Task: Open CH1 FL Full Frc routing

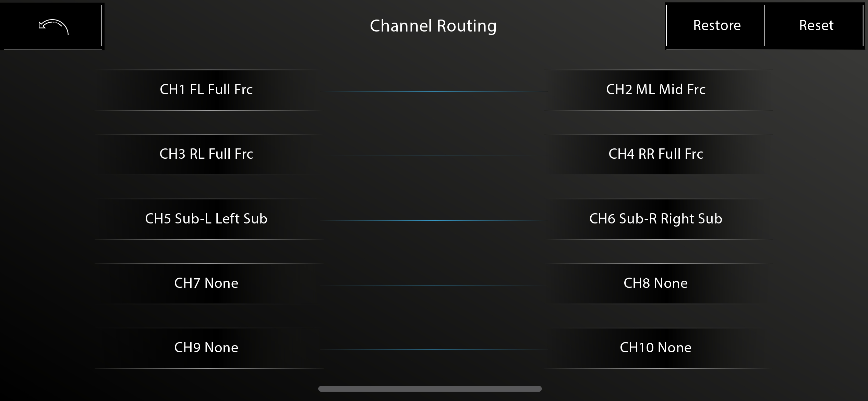Action: 206,90
